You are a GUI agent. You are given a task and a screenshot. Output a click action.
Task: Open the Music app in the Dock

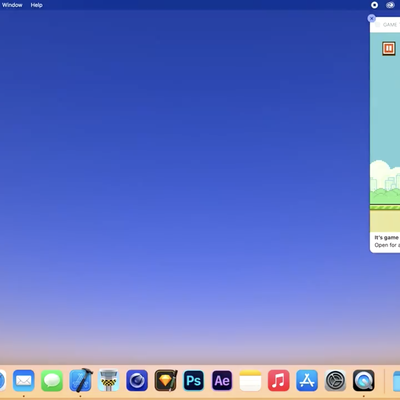click(279, 380)
